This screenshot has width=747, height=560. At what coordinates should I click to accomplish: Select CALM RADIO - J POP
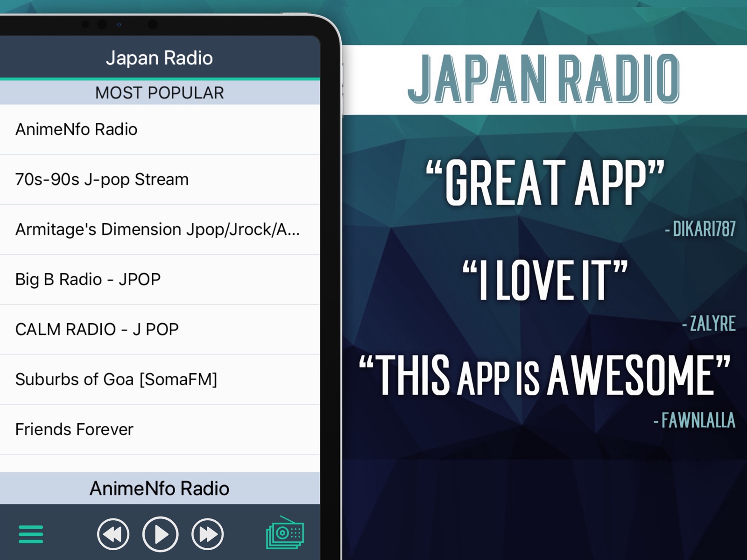click(x=160, y=329)
